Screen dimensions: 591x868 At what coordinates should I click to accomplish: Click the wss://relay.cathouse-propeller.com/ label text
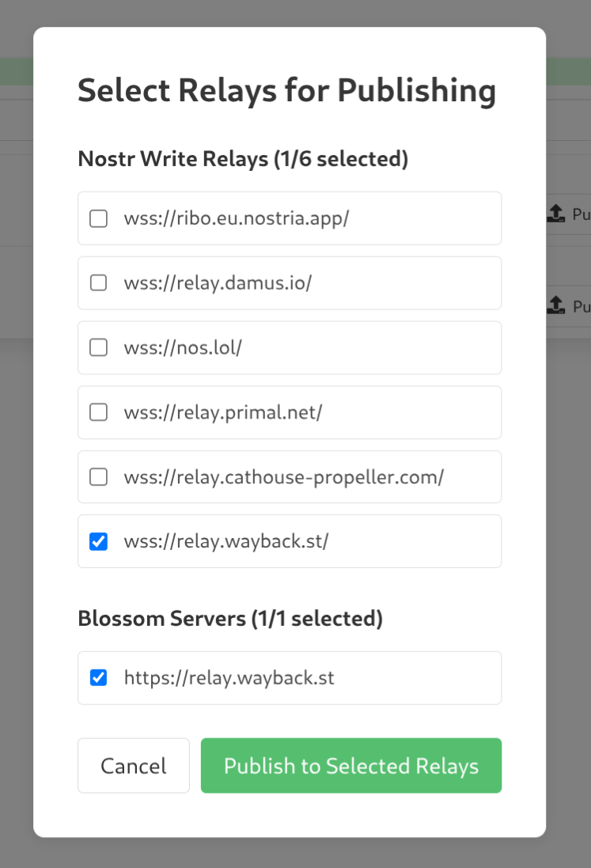point(284,477)
